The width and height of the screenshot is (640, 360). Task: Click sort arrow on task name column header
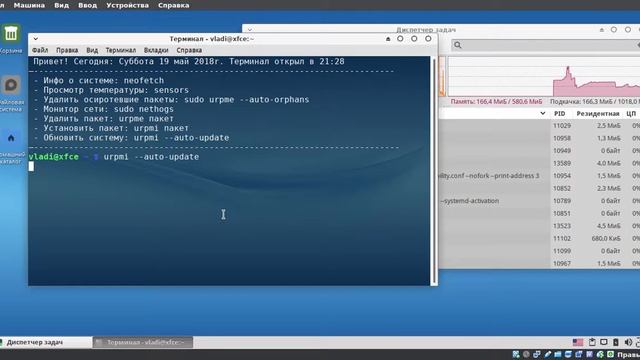[x=542, y=113]
